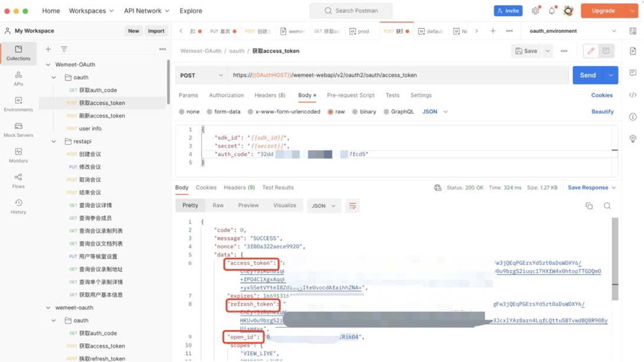
Task: Open the Collections sidebar panel
Action: [x=18, y=53]
